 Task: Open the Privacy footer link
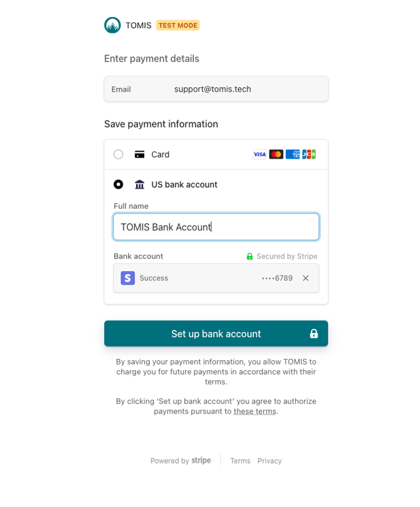pos(270,461)
